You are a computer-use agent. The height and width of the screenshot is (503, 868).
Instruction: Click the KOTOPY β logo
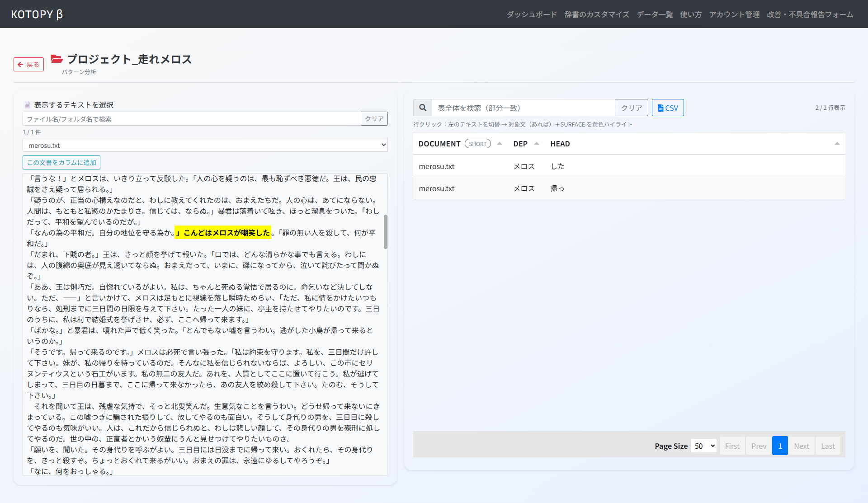[37, 14]
